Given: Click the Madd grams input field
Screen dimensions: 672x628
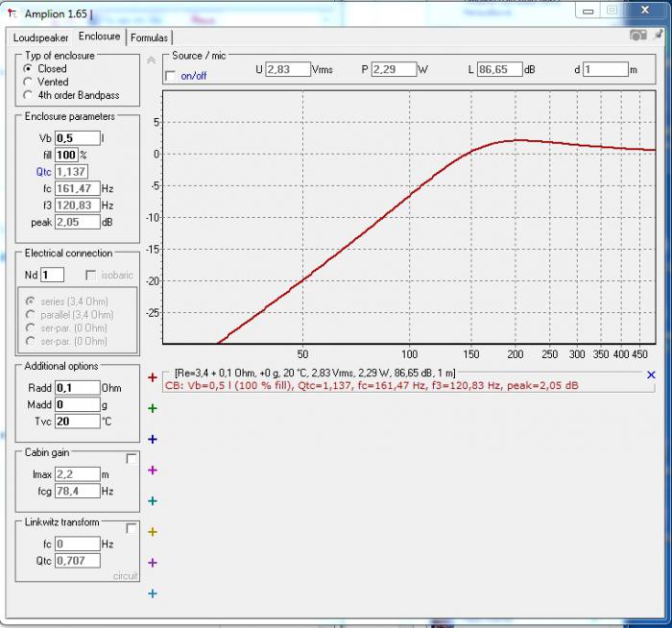Looking at the screenshot, I should click(x=78, y=404).
